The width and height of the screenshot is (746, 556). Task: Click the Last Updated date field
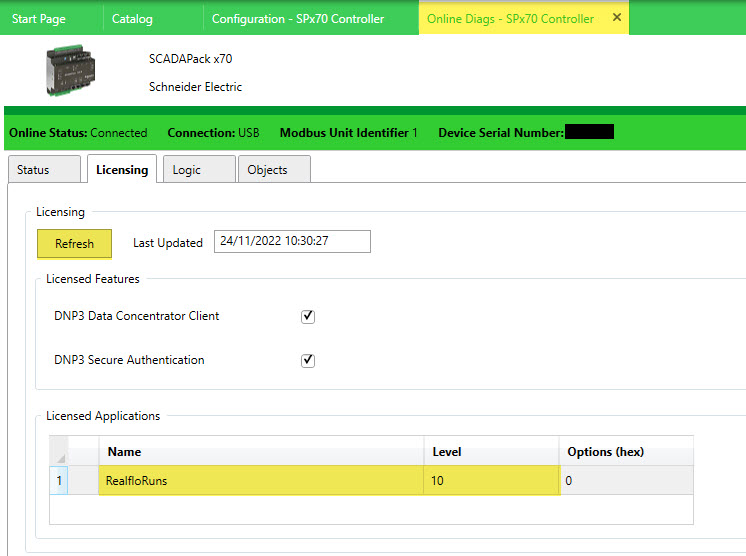292,241
